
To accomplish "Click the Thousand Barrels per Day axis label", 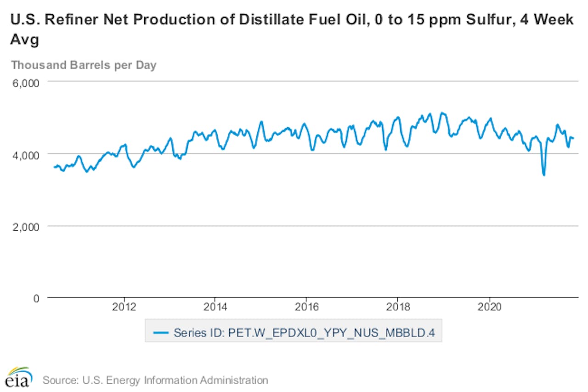I will (84, 65).
